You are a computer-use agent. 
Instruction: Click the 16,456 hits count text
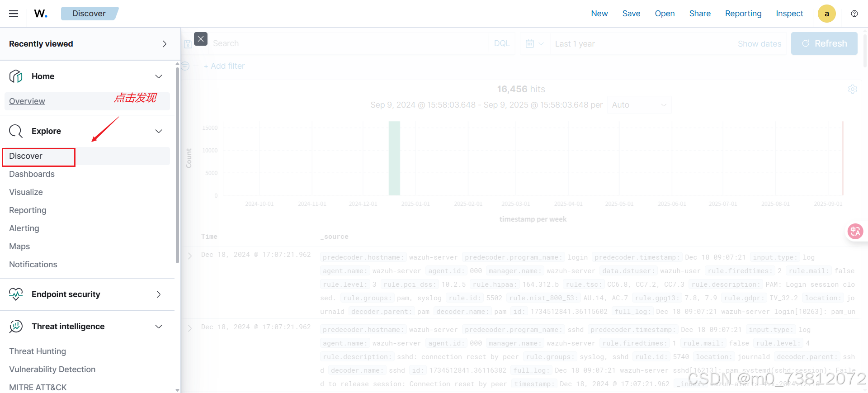(521, 89)
